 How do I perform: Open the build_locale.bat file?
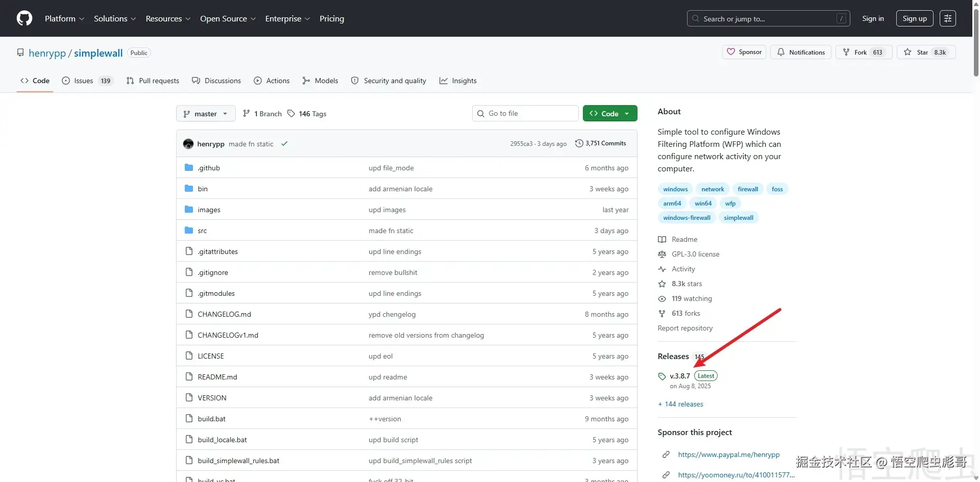pyautogui.click(x=222, y=440)
